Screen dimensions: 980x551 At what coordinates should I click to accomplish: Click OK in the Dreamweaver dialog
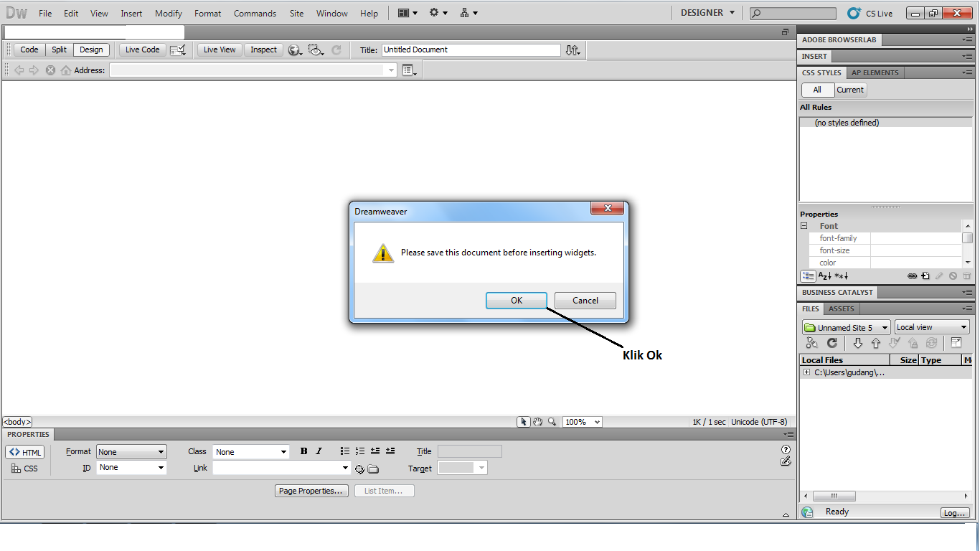(517, 301)
